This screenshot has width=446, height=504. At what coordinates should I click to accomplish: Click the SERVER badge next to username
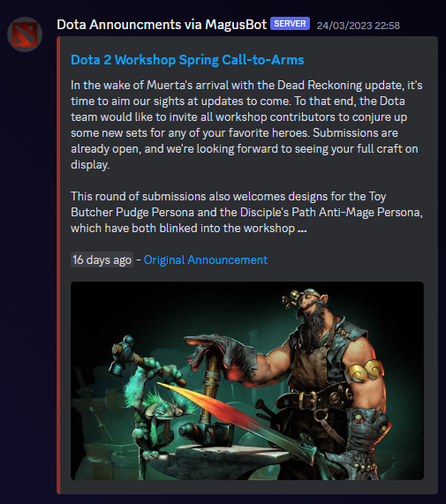[x=290, y=24]
